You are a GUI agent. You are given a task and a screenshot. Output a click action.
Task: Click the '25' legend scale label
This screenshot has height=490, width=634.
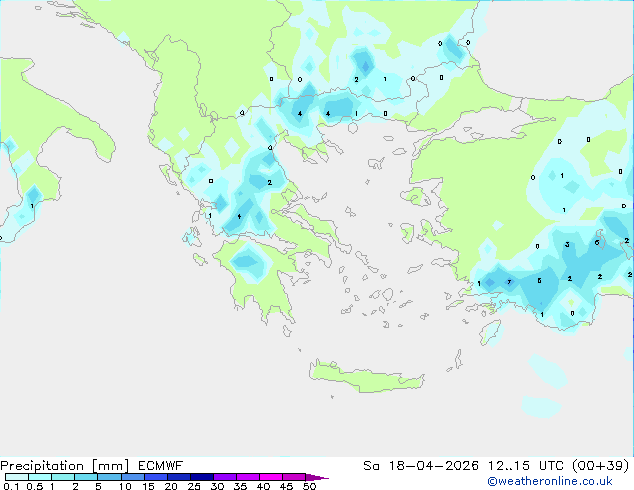click(194, 486)
